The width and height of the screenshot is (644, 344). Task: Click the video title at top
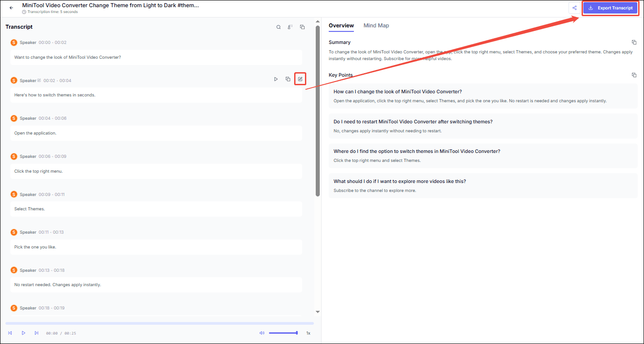click(x=110, y=5)
